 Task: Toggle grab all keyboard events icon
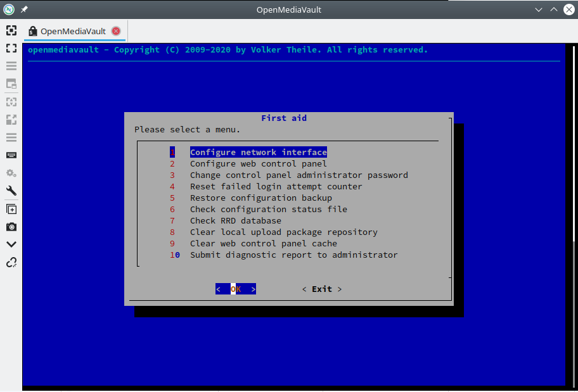pos(11,155)
